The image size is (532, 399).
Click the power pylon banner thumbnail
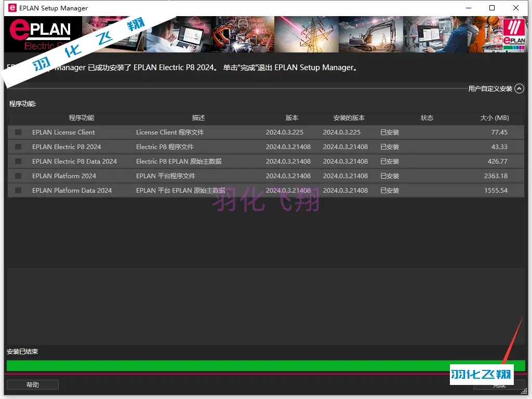(x=307, y=34)
